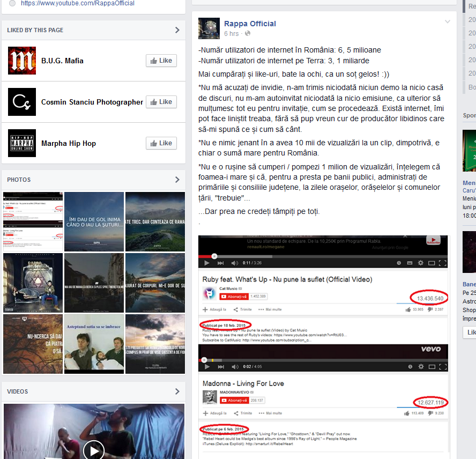The width and height of the screenshot is (476, 459).
Task: Open the YouTube RappaOfficial URL link
Action: [78, 3]
